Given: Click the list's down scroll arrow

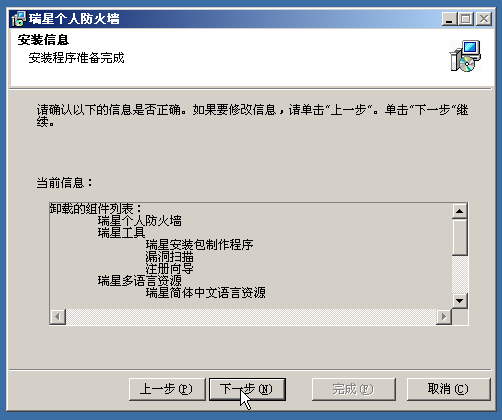Looking at the screenshot, I should coord(460,301).
